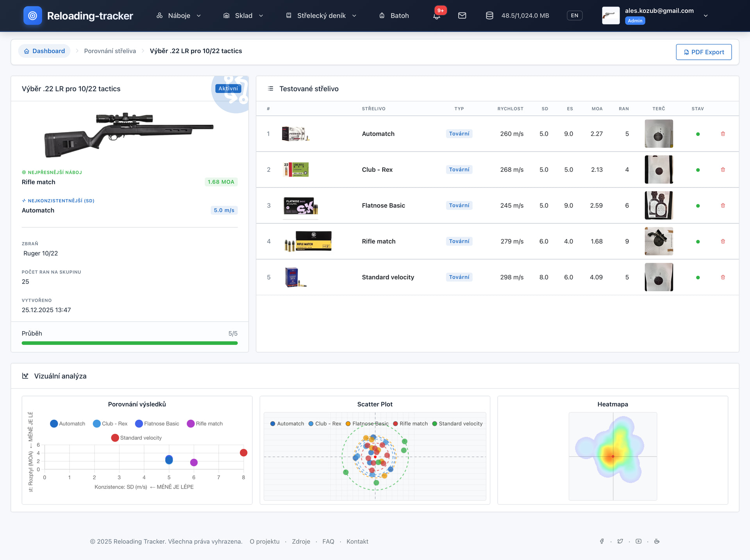Open the user account dropdown chevron
The height and width of the screenshot is (560, 750).
click(x=705, y=16)
